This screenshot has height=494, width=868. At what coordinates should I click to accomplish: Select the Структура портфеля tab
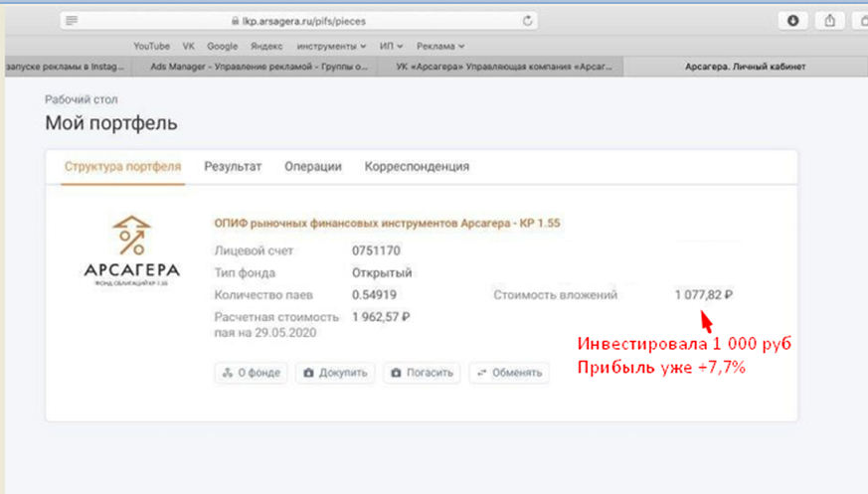123,167
